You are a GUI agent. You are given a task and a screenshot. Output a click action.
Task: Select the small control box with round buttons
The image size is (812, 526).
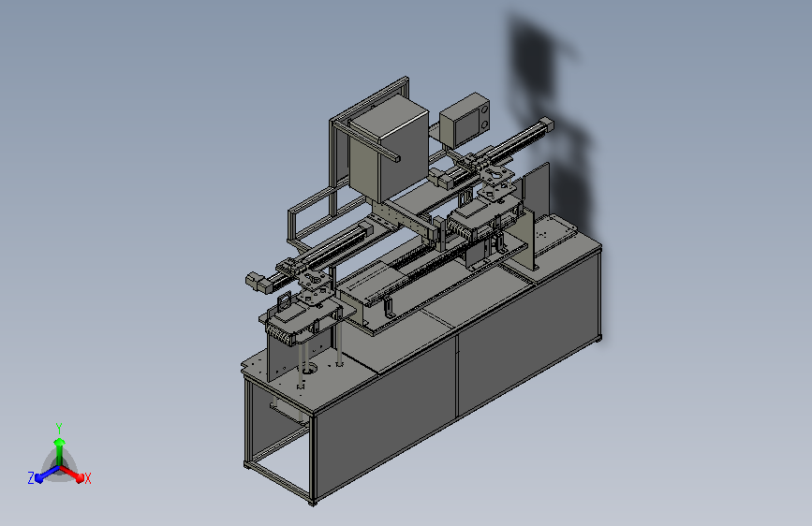click(465, 120)
